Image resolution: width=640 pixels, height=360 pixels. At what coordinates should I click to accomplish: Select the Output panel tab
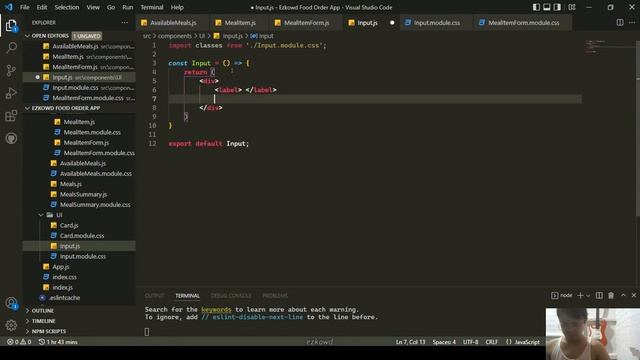coord(154,296)
